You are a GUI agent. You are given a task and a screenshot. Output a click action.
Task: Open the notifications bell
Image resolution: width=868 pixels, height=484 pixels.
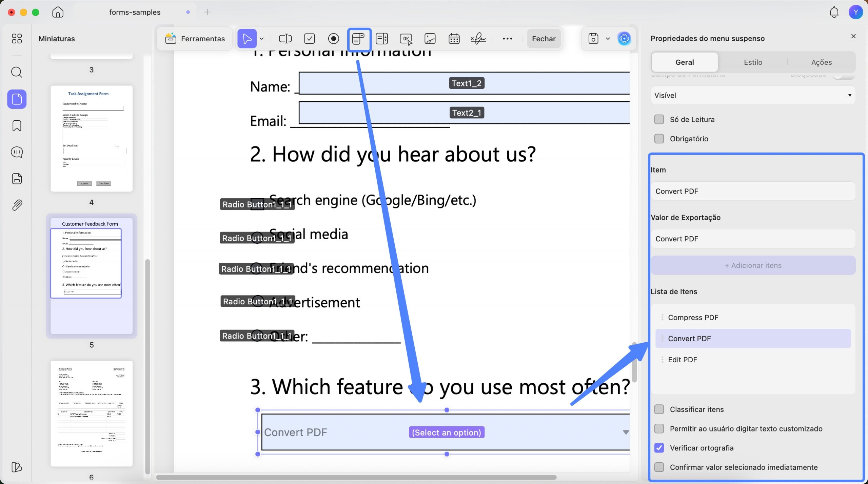(834, 12)
